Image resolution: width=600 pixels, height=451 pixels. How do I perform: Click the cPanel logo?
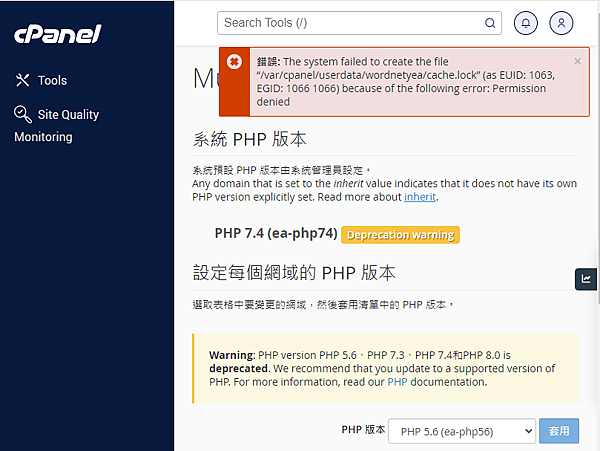(58, 34)
